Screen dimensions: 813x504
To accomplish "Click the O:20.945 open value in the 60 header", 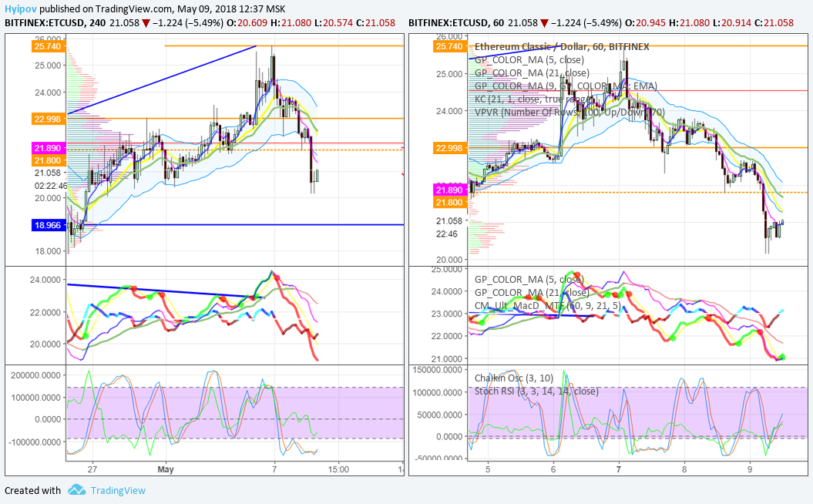I will coord(645,23).
